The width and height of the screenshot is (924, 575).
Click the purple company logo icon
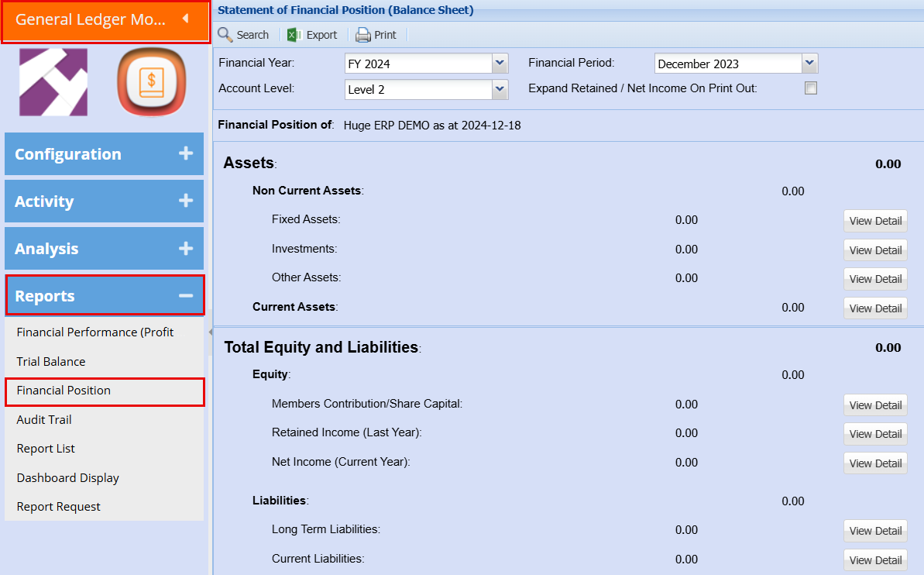click(53, 82)
